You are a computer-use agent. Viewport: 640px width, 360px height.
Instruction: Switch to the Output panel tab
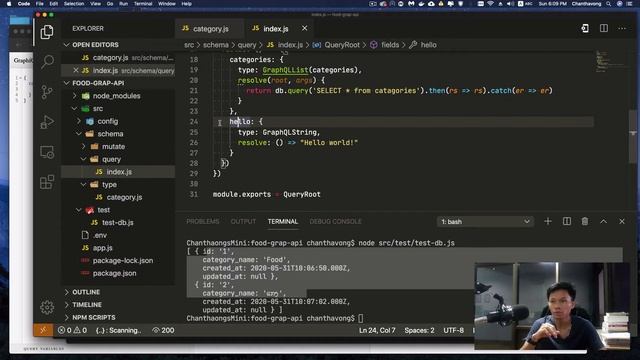pyautogui.click(x=243, y=221)
